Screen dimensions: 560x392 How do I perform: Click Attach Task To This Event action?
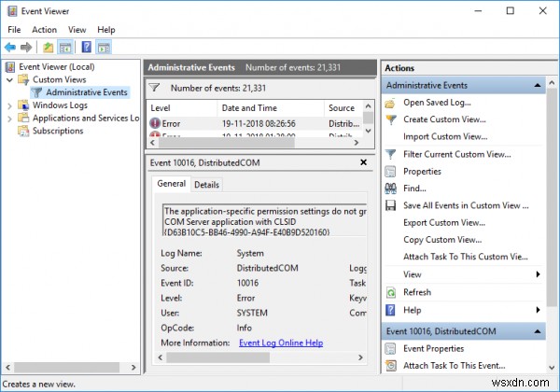point(454,366)
